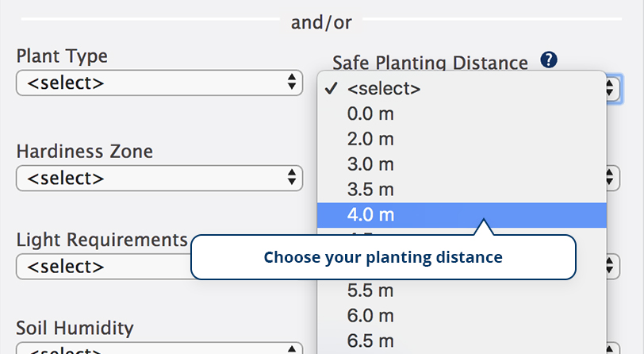Viewport: 644px width, 354px height.
Task: Select 2.0 m planting distance
Action: (462, 139)
